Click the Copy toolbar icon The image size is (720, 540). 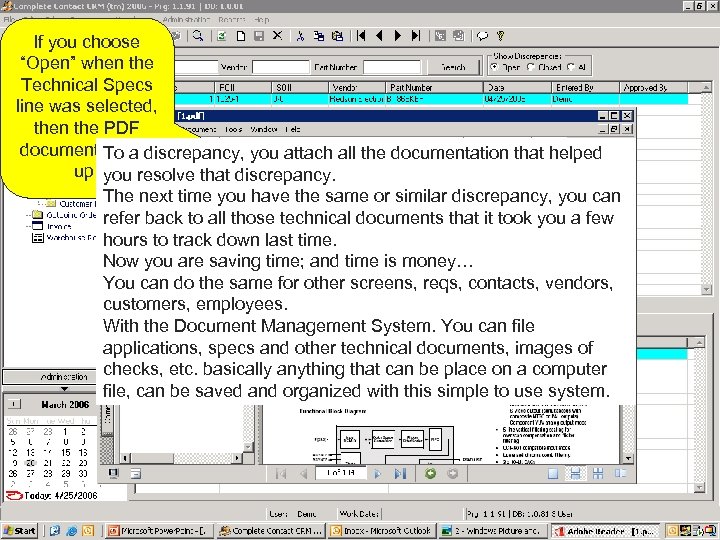tap(319, 36)
